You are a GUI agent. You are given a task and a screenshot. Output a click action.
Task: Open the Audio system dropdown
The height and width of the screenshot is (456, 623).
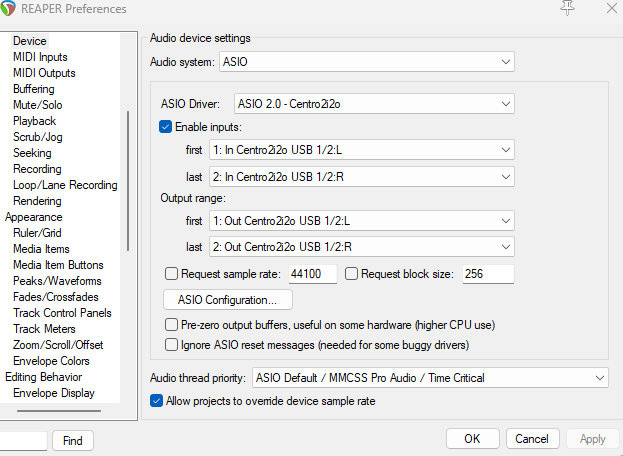[x=367, y=62]
